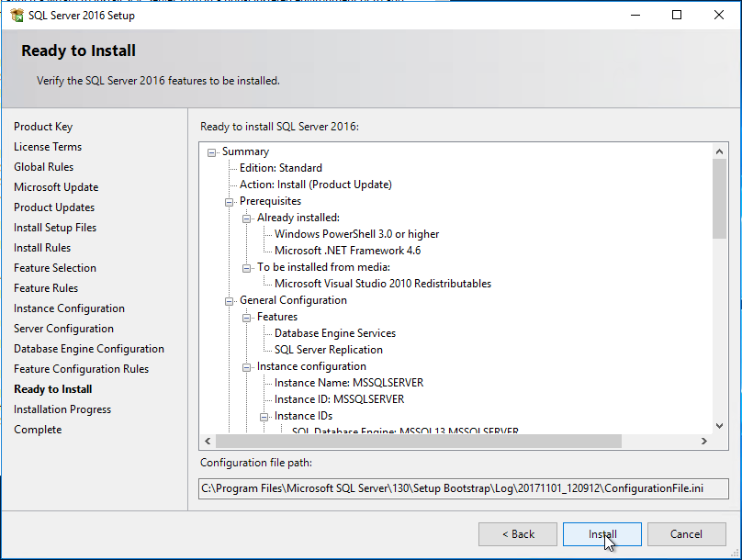Click the summary scroll left arrow
This screenshot has width=742, height=560.
tap(208, 442)
